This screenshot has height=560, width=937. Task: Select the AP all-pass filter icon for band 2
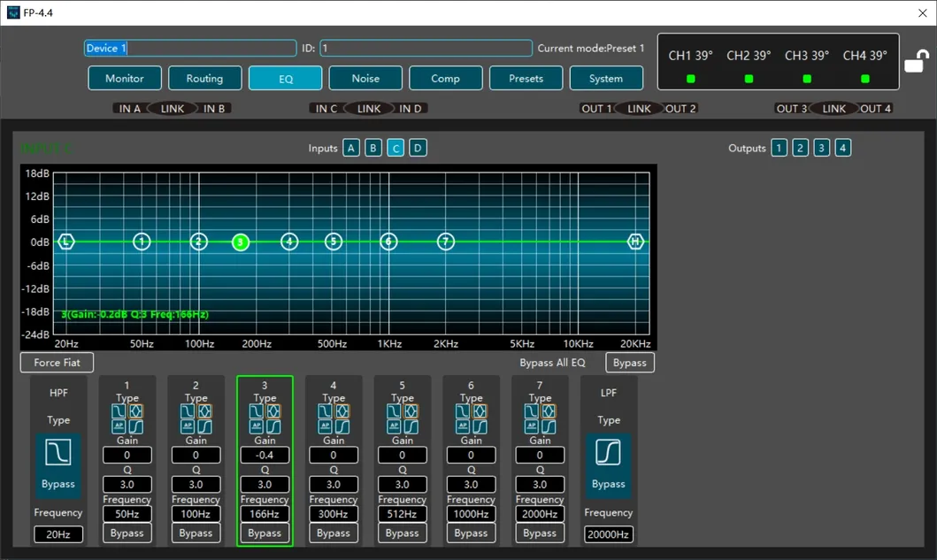point(188,426)
